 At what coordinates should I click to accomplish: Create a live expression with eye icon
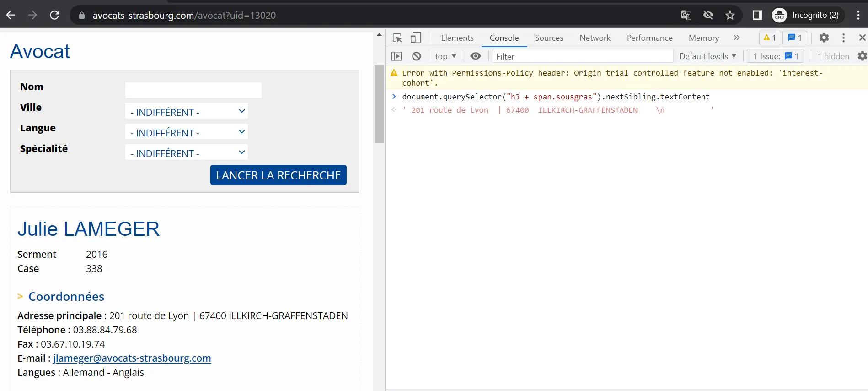click(x=476, y=56)
